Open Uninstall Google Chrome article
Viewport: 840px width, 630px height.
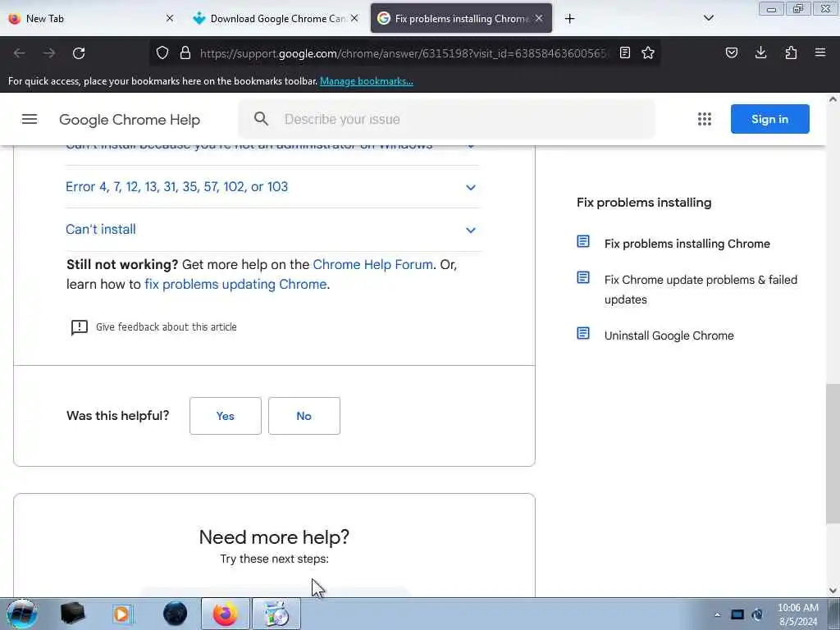[669, 336]
